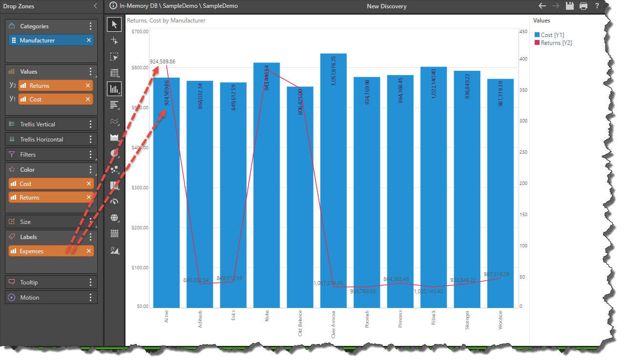Open the Color zone options menu
The height and width of the screenshot is (364, 625).
pyautogui.click(x=90, y=170)
